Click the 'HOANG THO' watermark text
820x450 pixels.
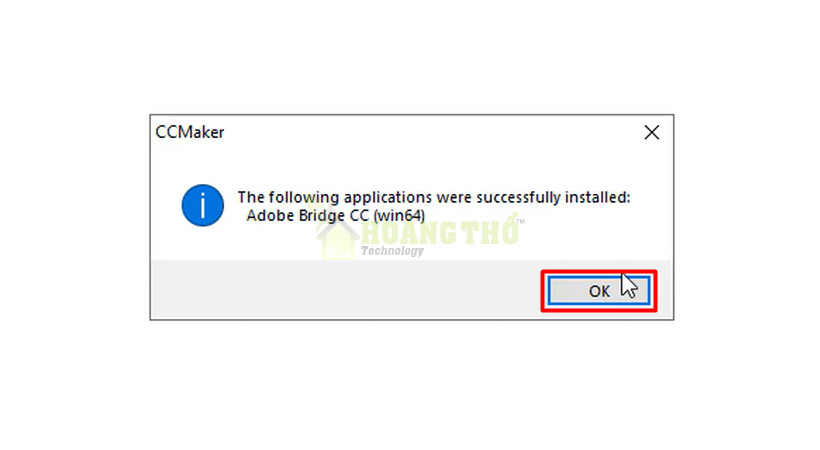[439, 232]
